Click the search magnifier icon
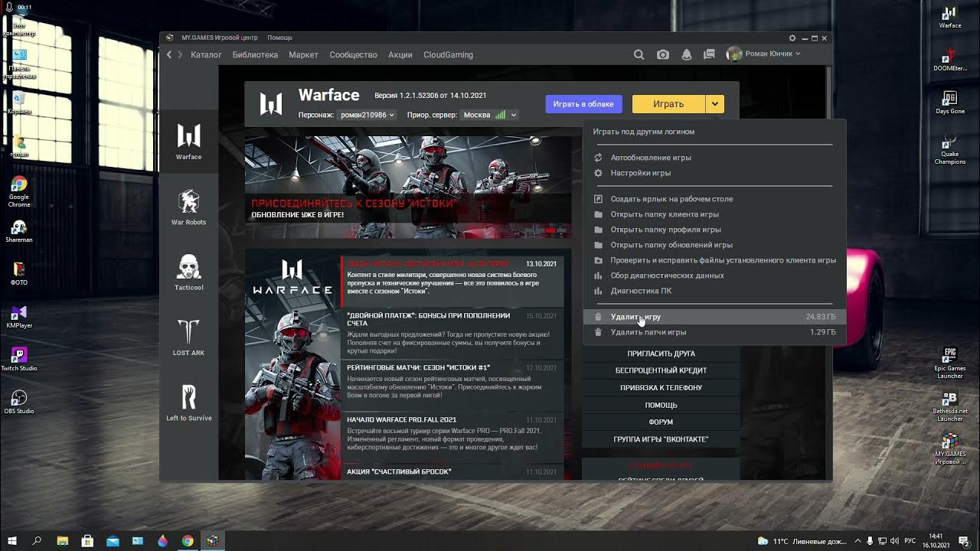Viewport: 980px width, 551px height. (639, 54)
